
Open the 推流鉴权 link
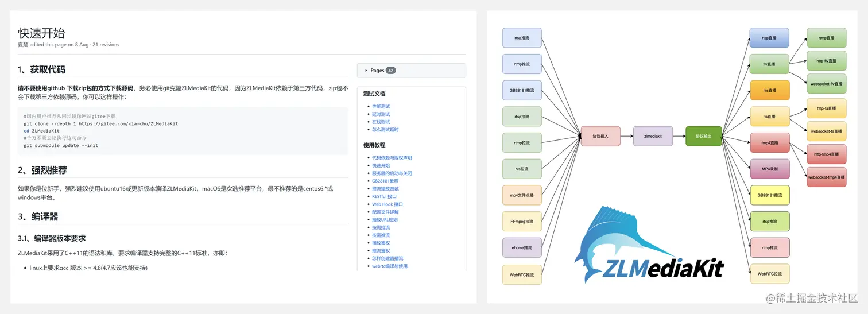[x=381, y=251]
